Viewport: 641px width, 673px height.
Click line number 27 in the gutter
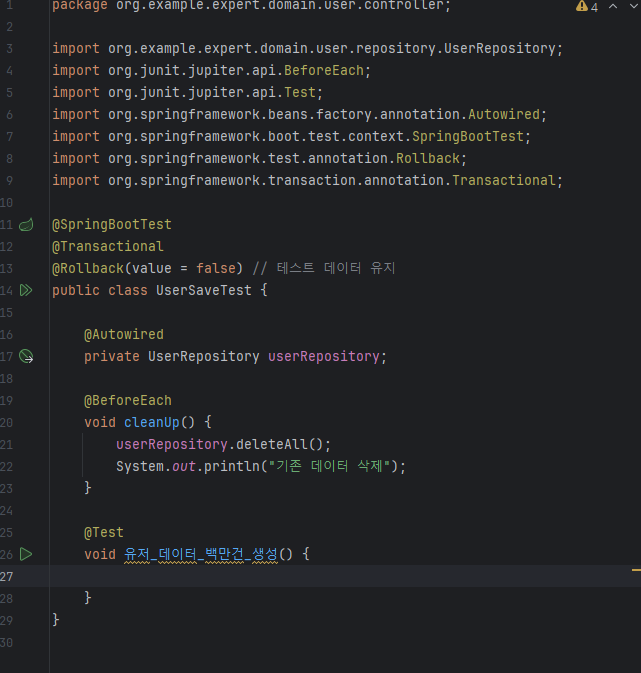point(6,576)
